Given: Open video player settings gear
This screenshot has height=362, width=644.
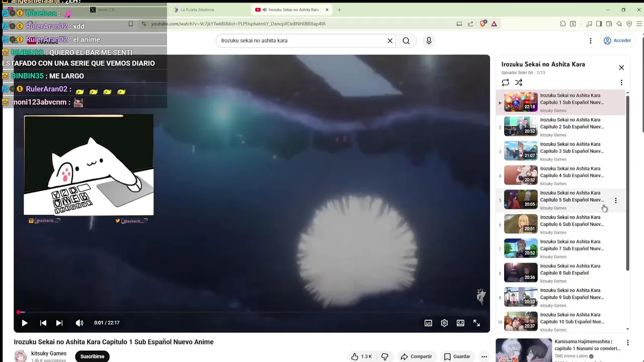Looking at the screenshot, I should (x=444, y=323).
